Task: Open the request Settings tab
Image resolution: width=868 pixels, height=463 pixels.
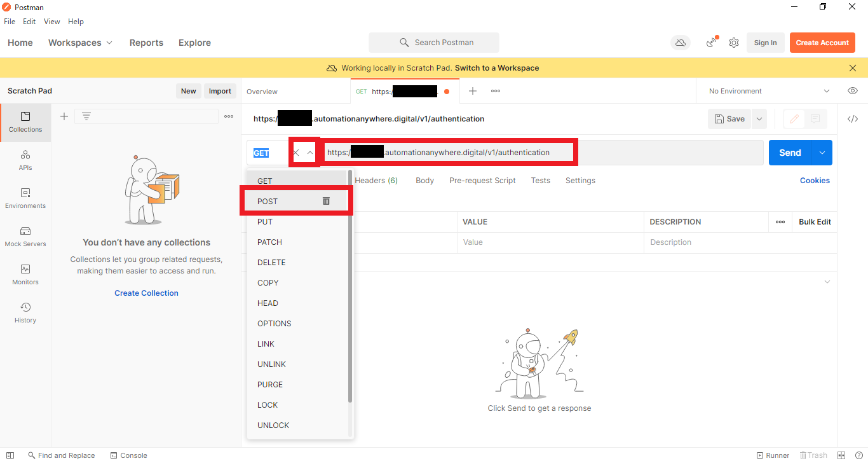Action: click(580, 181)
